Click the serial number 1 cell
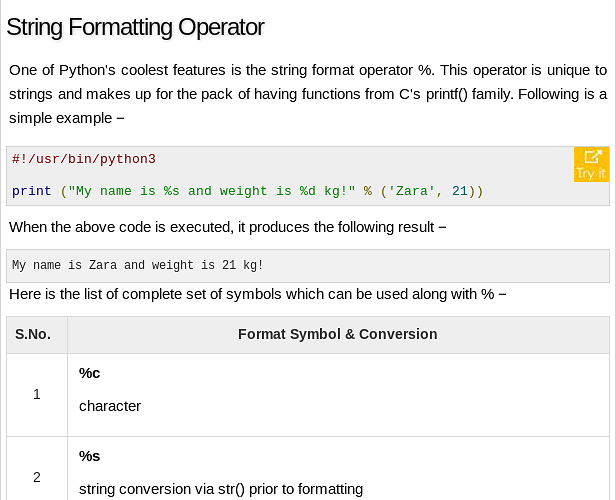616x500 pixels. (37, 394)
